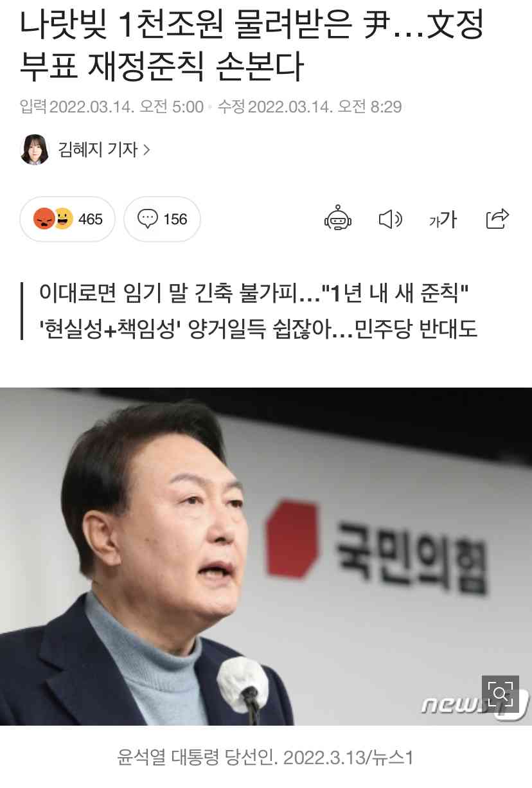The image size is (532, 788).
Task: Expand the chevron beside 김혜지 기자
Action: tap(146, 150)
